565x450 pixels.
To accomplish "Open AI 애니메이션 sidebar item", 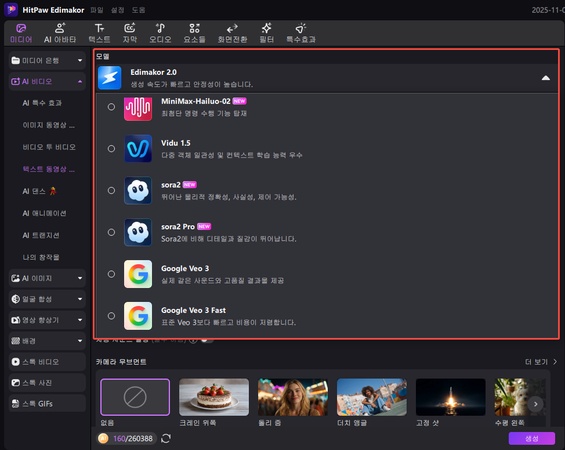I will 44,213.
